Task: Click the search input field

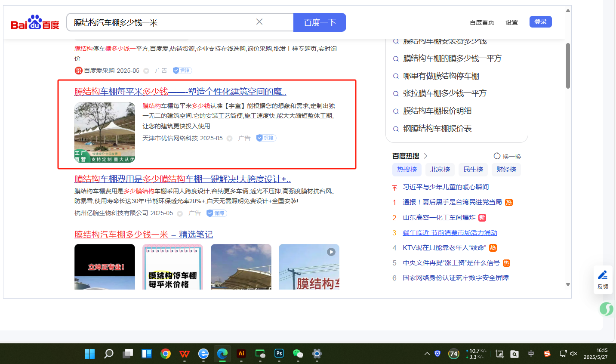Action: 163,22
